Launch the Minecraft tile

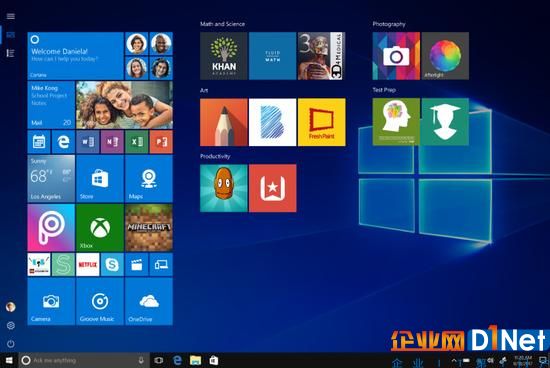149,228
